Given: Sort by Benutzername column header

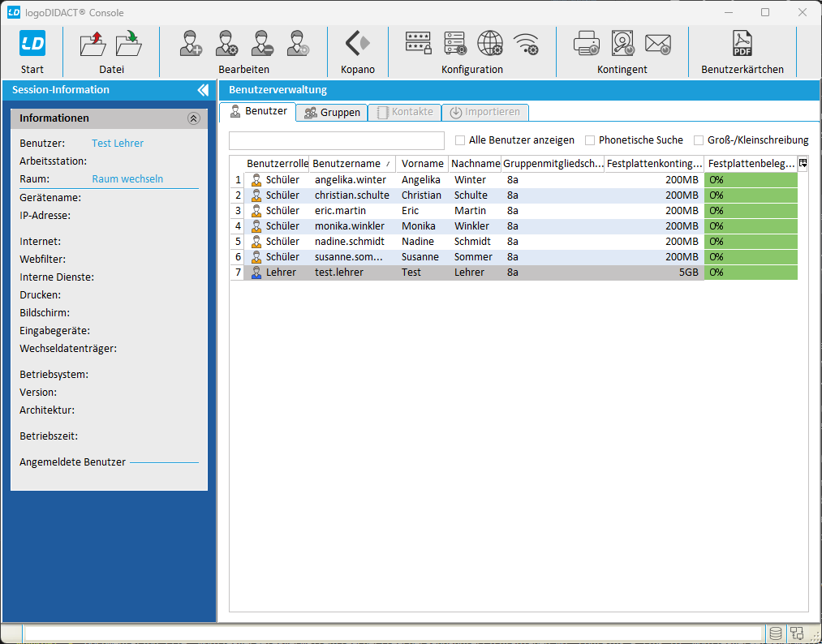Looking at the screenshot, I should click(x=352, y=164).
